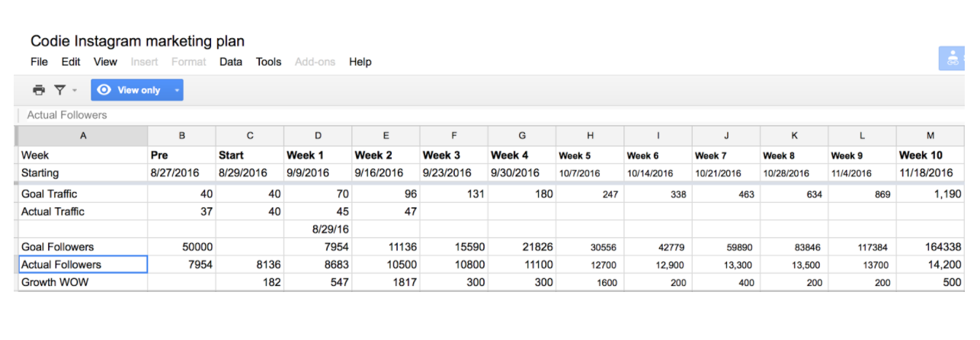
Task: Click the blue share people icon
Action: pos(952,59)
